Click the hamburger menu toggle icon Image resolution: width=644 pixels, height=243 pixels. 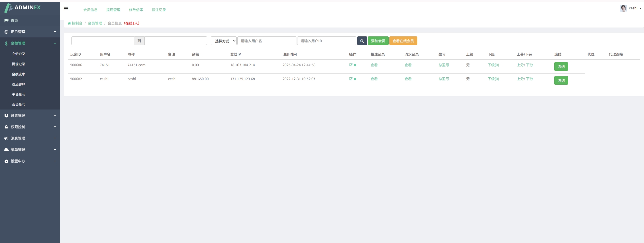pyautogui.click(x=66, y=9)
